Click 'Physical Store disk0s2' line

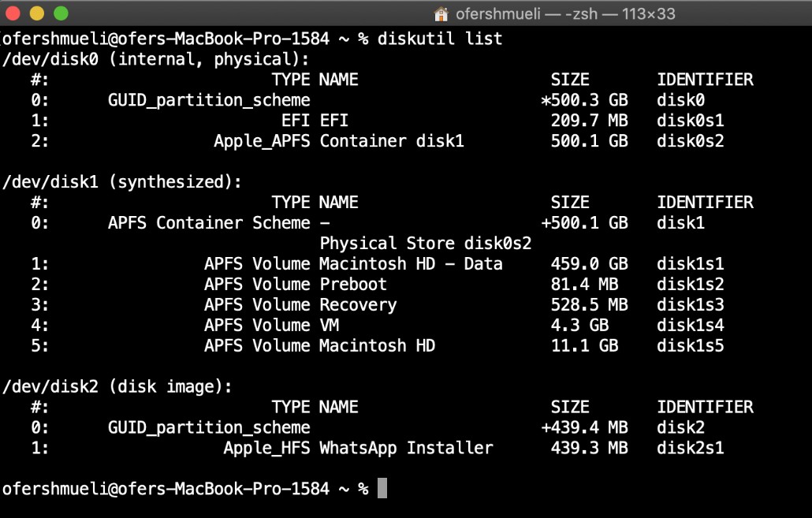click(x=426, y=244)
